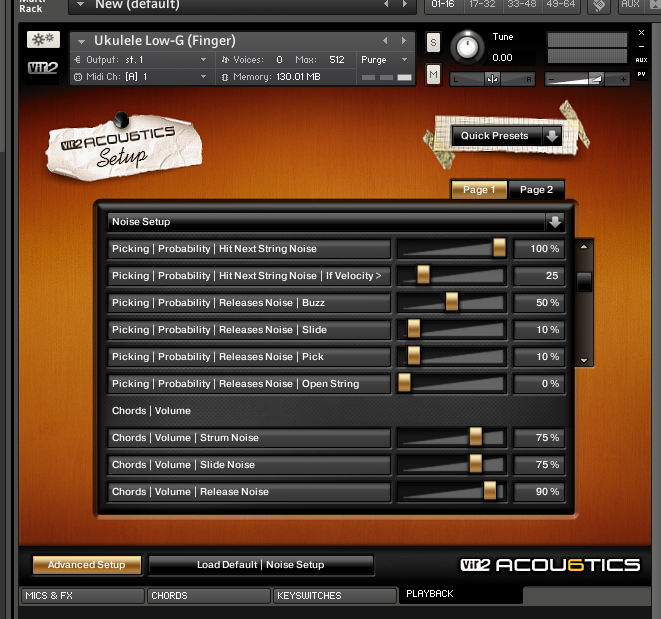This screenshot has height=619, width=661.
Task: Click the instrument pan slider
Action: coord(492,79)
